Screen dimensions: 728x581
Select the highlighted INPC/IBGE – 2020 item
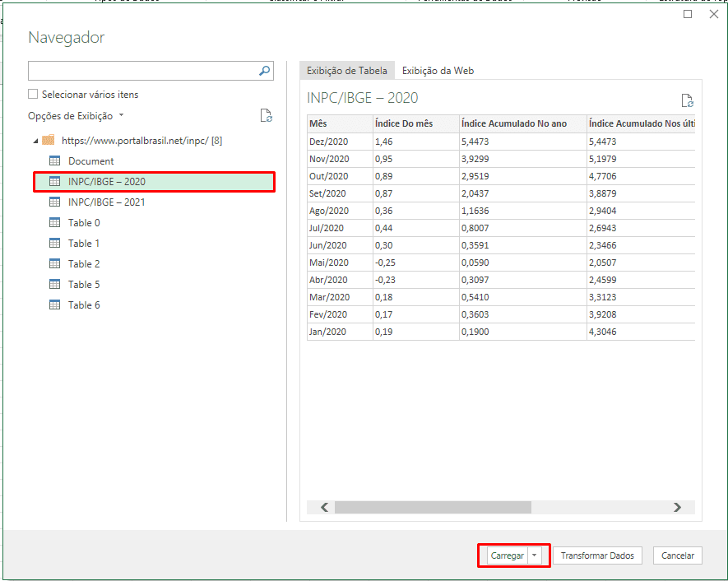tap(154, 182)
